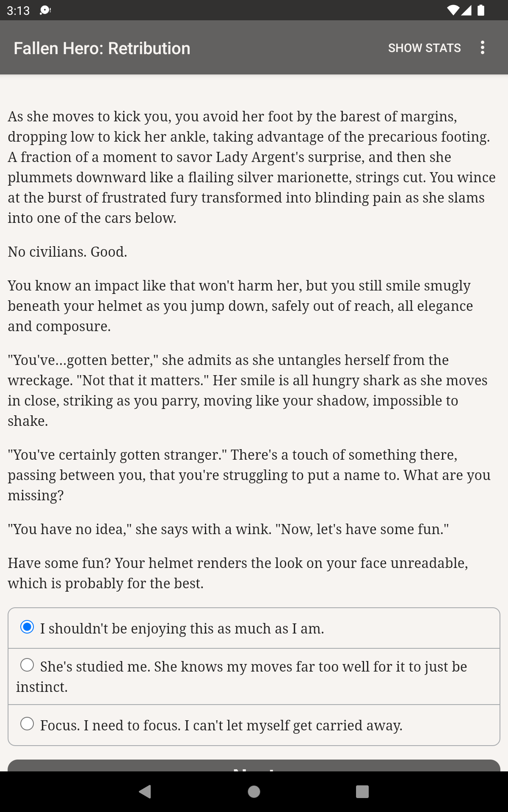Tap the battery icon in the status bar
508x812 pixels.
481,10
